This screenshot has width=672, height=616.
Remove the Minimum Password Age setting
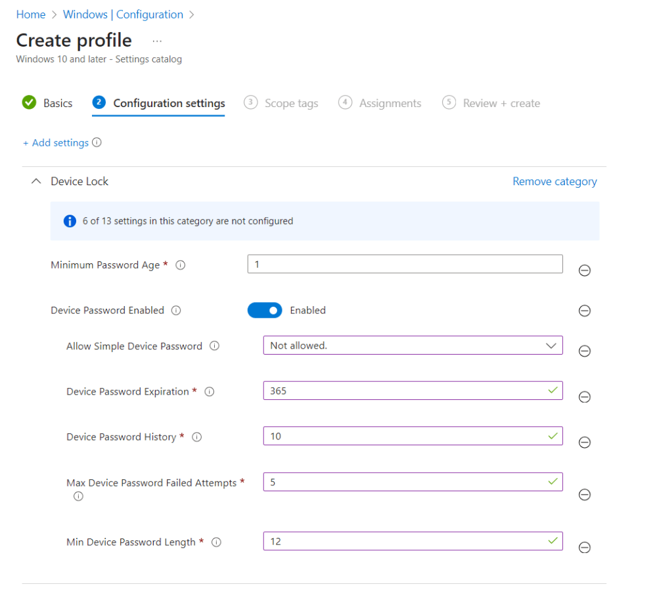tap(584, 271)
